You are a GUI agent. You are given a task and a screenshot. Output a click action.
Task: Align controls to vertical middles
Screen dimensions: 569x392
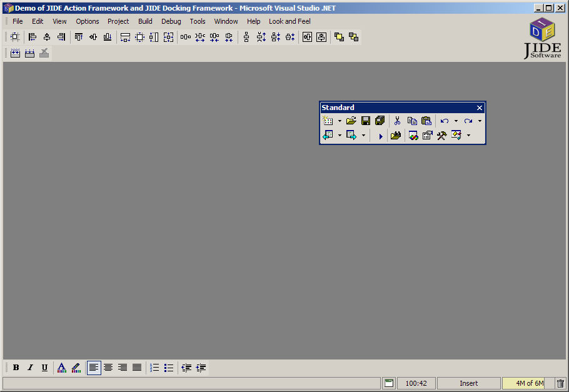tap(93, 37)
